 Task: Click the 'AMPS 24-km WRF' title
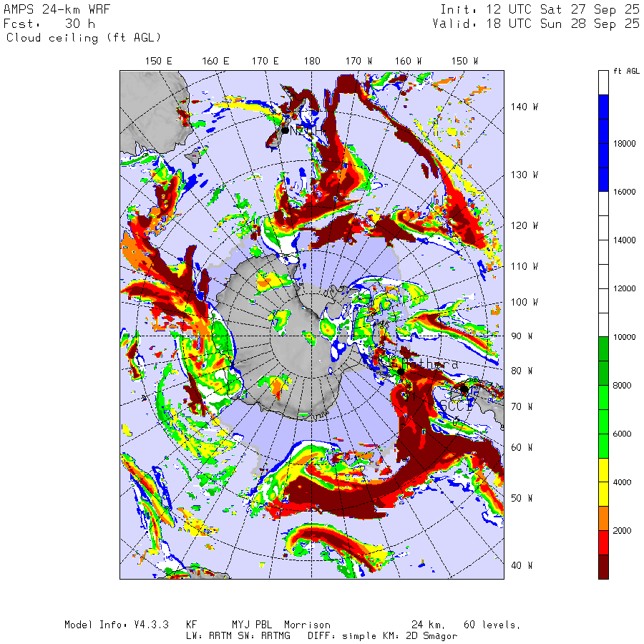click(x=57, y=9)
